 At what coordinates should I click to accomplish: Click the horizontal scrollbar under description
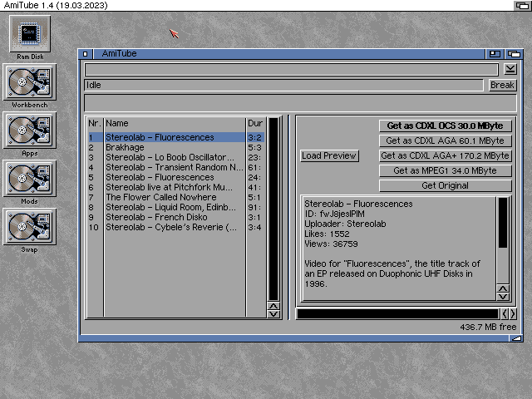pyautogui.click(x=397, y=314)
